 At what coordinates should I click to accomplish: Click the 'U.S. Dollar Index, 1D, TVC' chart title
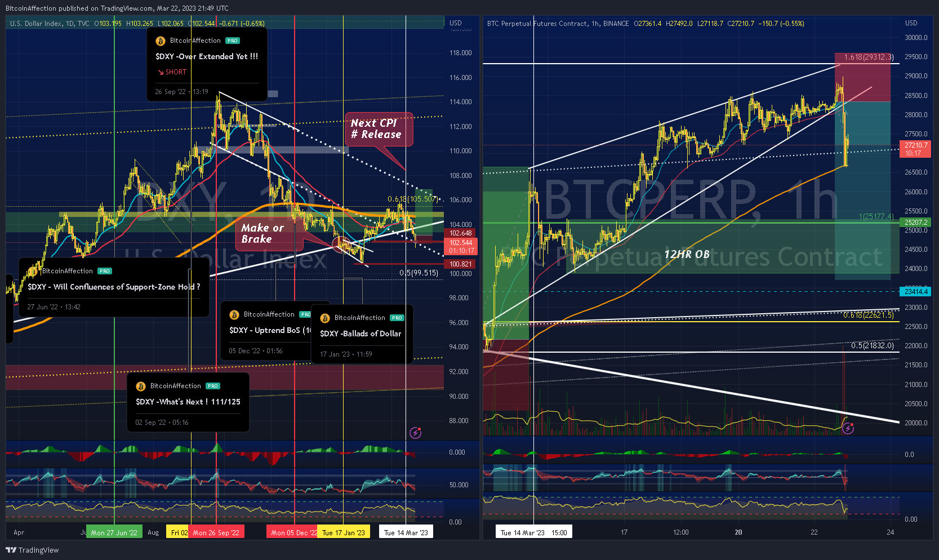pyautogui.click(x=50, y=24)
